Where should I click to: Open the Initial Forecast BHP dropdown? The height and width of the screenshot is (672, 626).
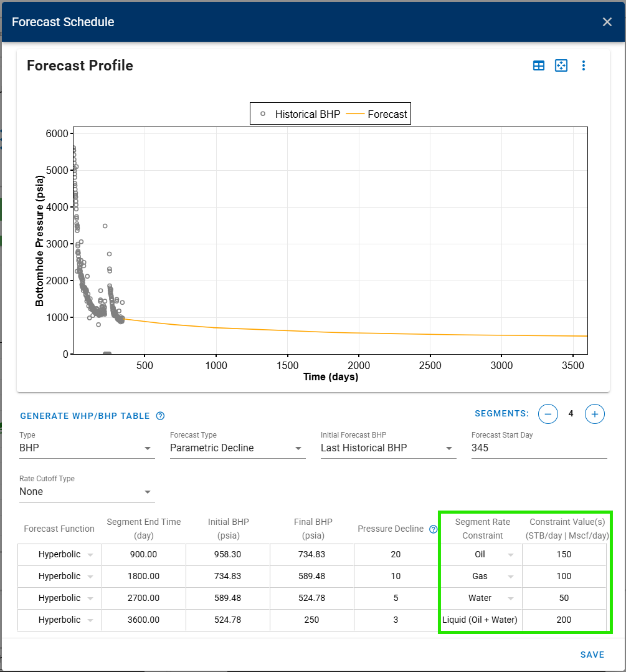[388, 448]
